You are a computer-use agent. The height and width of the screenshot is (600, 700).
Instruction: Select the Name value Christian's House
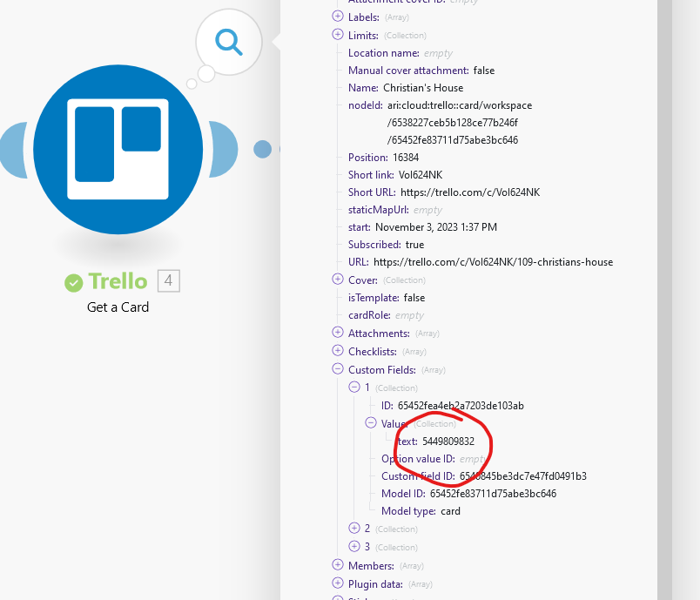(423, 88)
